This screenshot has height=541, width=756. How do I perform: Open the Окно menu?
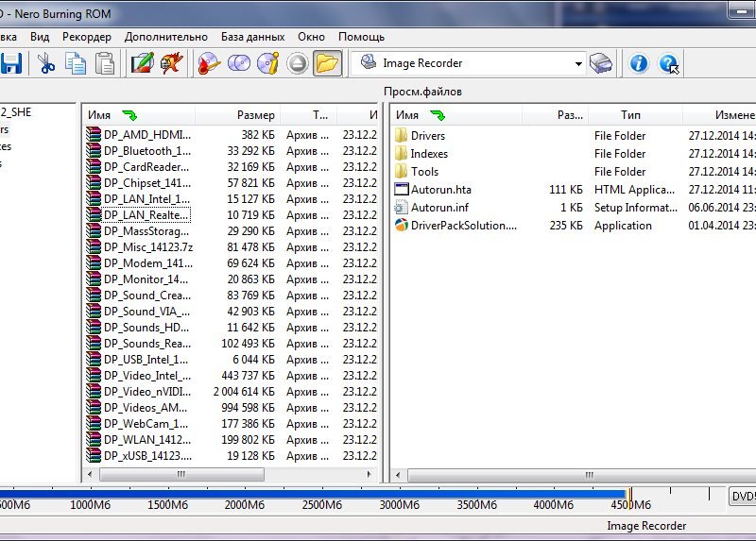311,37
